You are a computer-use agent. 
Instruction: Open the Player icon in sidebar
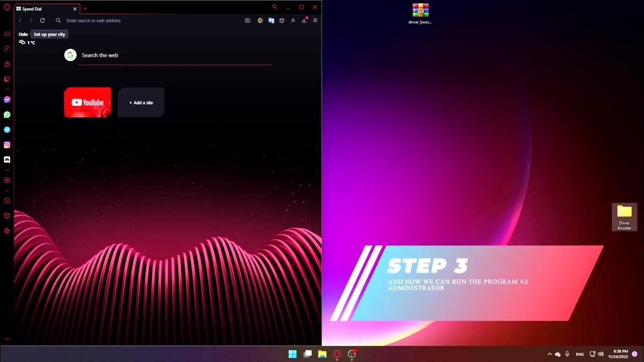coord(7,180)
